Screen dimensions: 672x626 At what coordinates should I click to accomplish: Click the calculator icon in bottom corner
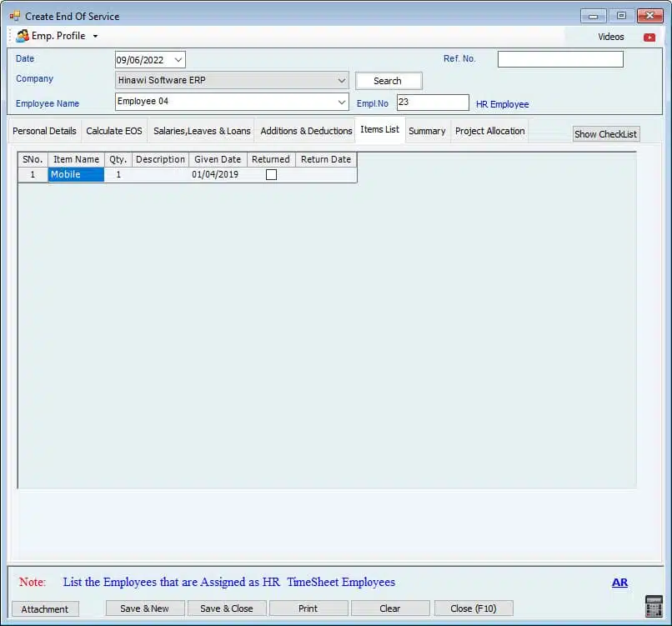[x=654, y=607]
